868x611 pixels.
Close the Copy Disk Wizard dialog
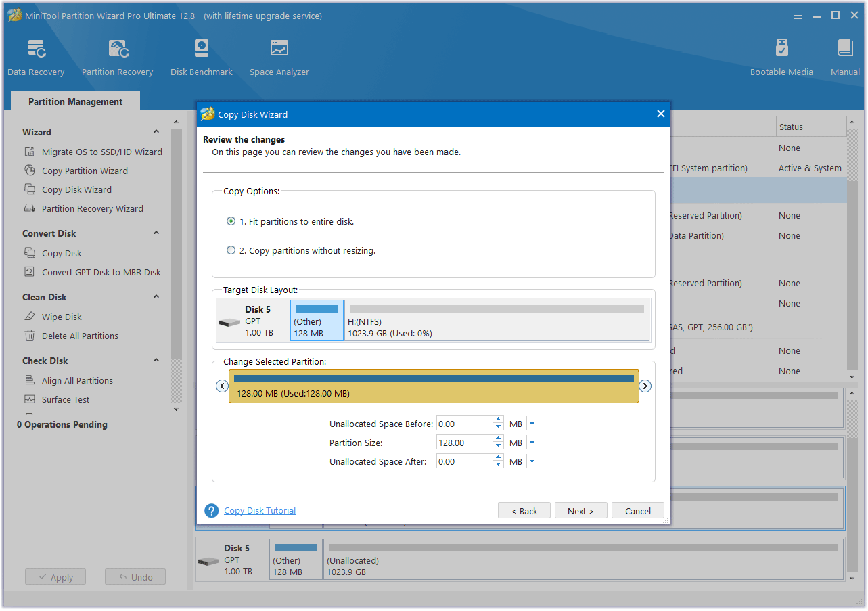tap(661, 114)
